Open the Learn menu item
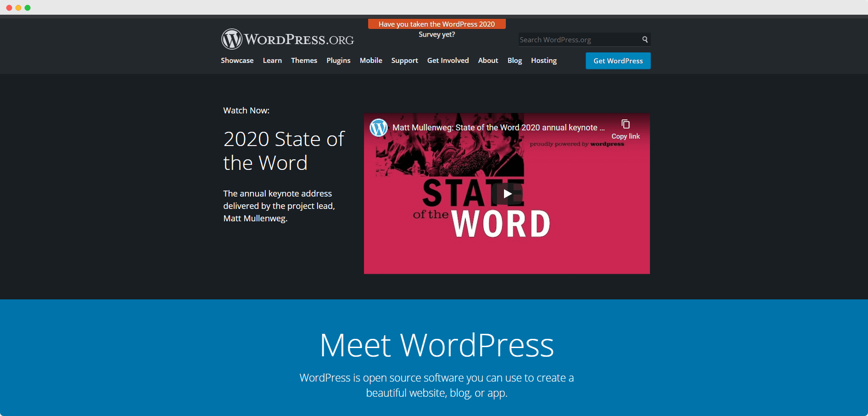Image resolution: width=868 pixels, height=416 pixels. (272, 61)
